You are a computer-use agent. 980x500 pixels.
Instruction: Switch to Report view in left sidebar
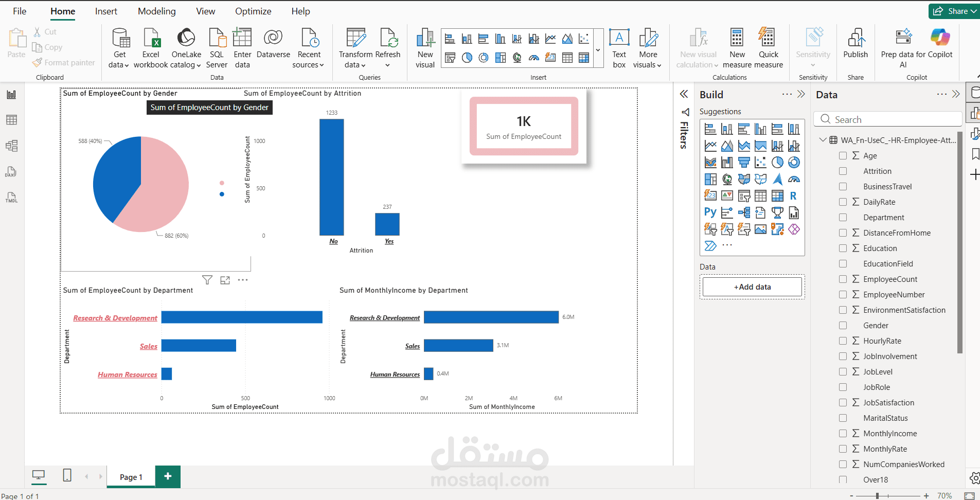coord(11,95)
